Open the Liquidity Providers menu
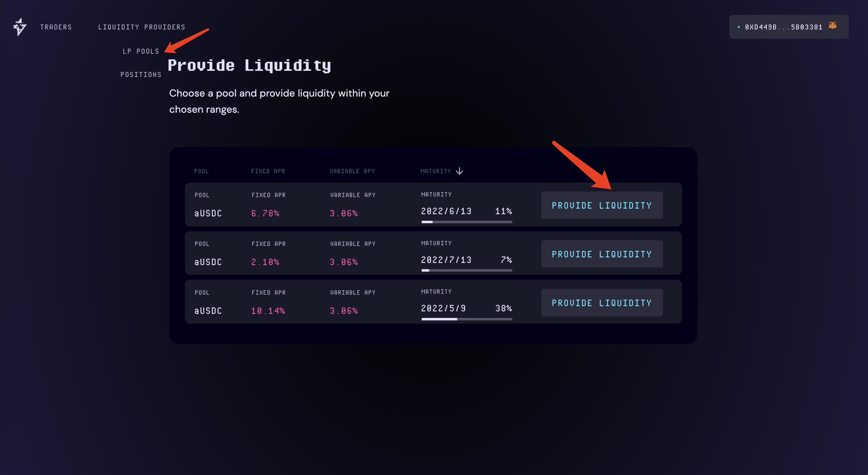868x475 pixels. (x=142, y=27)
